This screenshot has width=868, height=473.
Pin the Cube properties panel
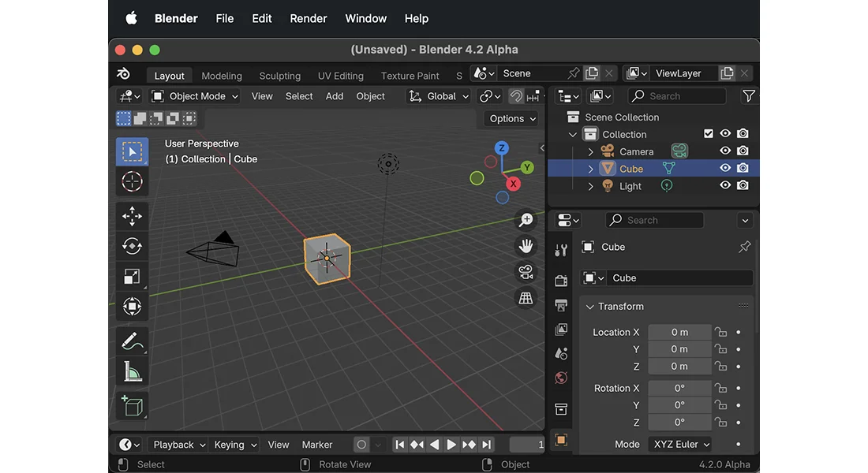[745, 247]
